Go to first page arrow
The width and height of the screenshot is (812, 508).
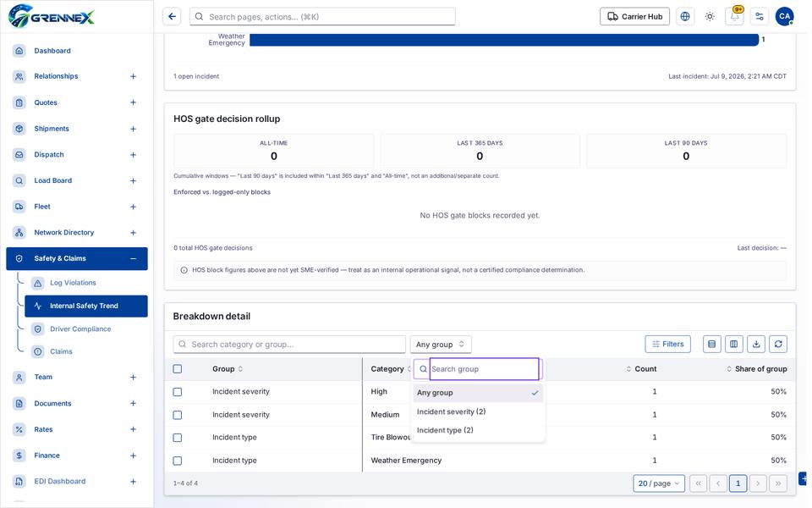click(x=698, y=483)
